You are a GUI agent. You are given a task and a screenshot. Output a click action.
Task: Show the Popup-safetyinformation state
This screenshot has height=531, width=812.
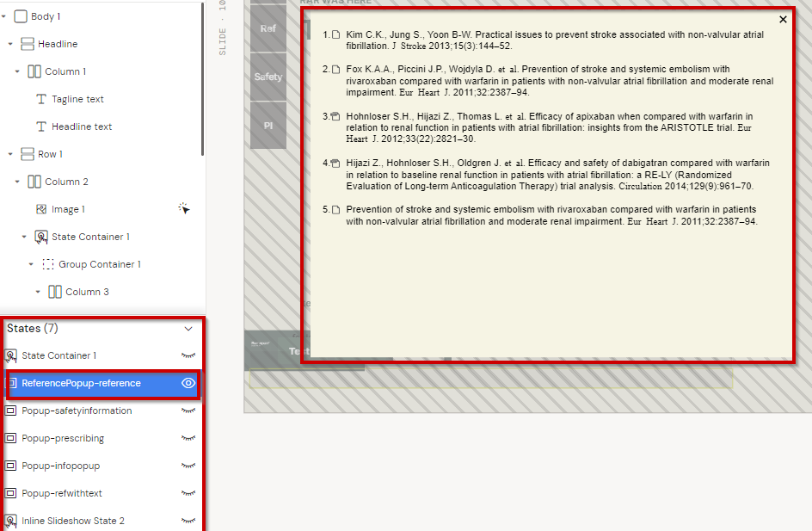188,411
